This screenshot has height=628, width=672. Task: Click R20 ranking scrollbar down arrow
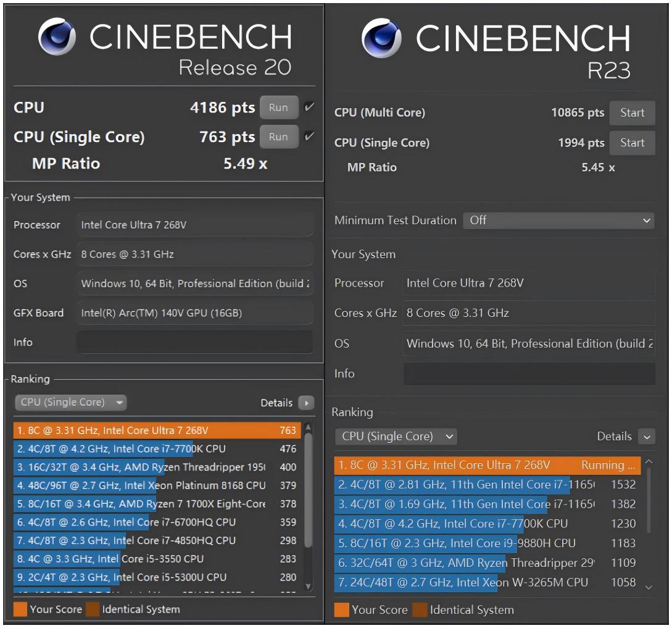click(x=308, y=587)
